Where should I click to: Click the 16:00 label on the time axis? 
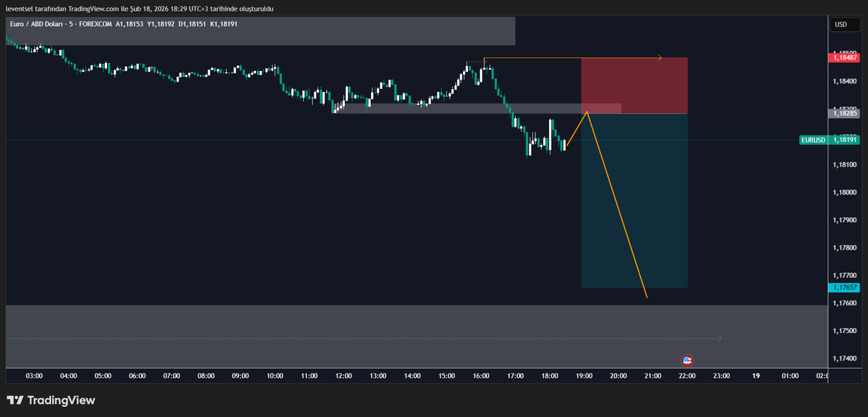click(x=481, y=376)
